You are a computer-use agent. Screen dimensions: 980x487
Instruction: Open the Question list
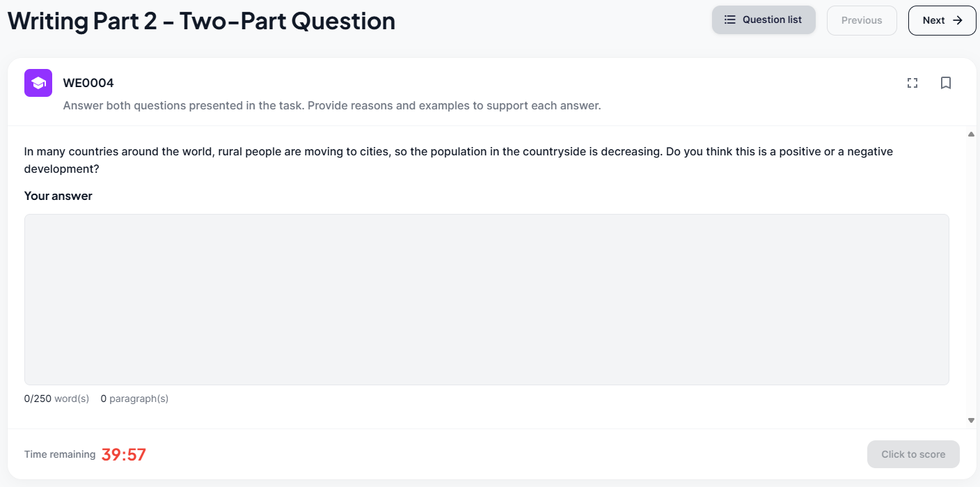point(764,20)
